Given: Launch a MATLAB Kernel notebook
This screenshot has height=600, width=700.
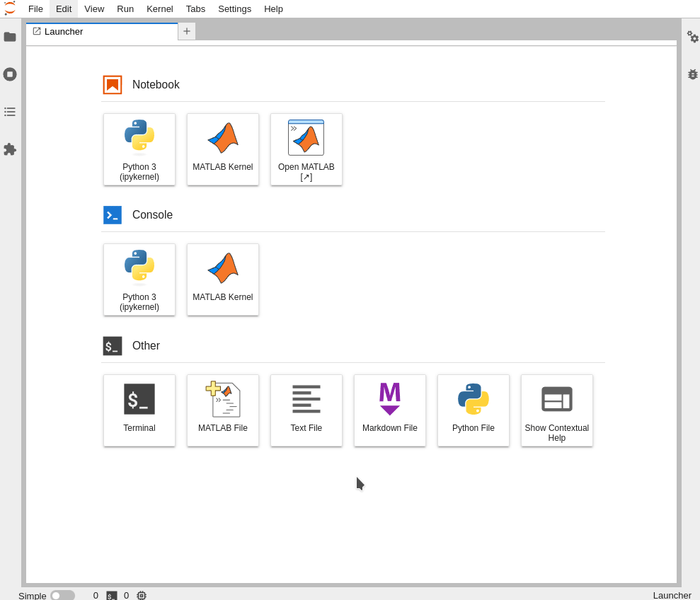Looking at the screenshot, I should [222, 149].
